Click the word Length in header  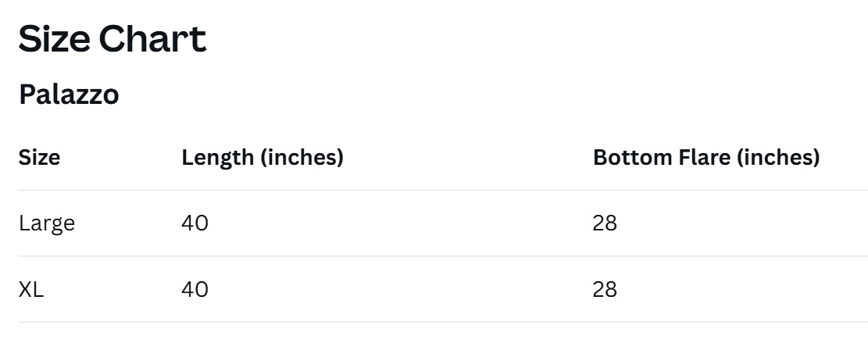click(x=217, y=157)
